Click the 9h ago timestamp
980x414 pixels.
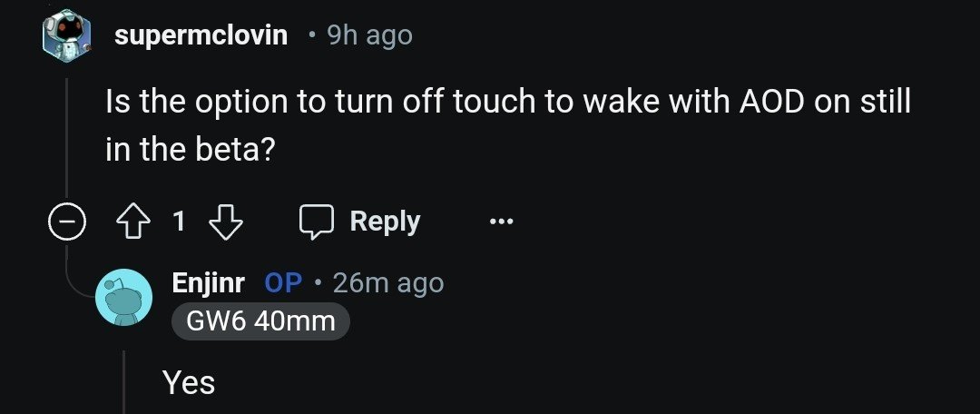click(368, 35)
